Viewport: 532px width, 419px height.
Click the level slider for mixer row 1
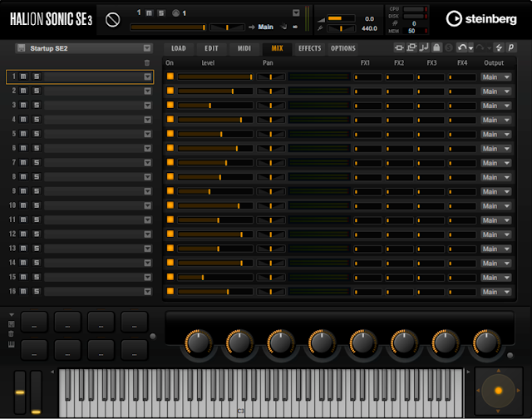[215, 77]
